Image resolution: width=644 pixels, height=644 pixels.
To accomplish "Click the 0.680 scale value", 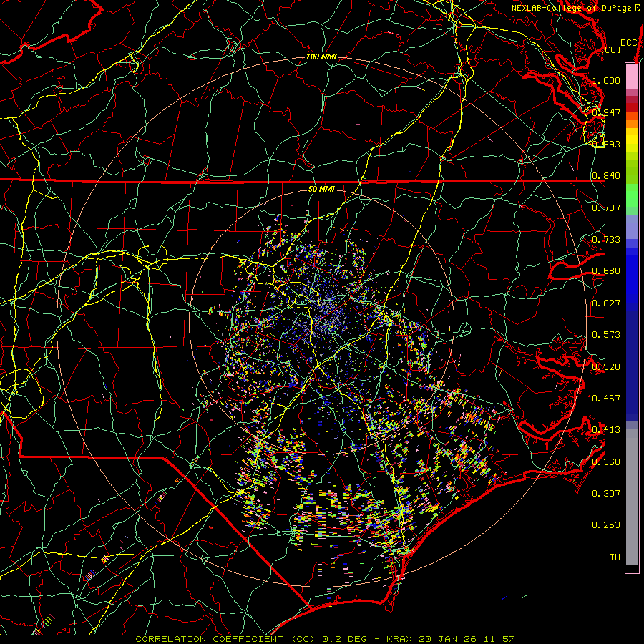I will (x=606, y=271).
